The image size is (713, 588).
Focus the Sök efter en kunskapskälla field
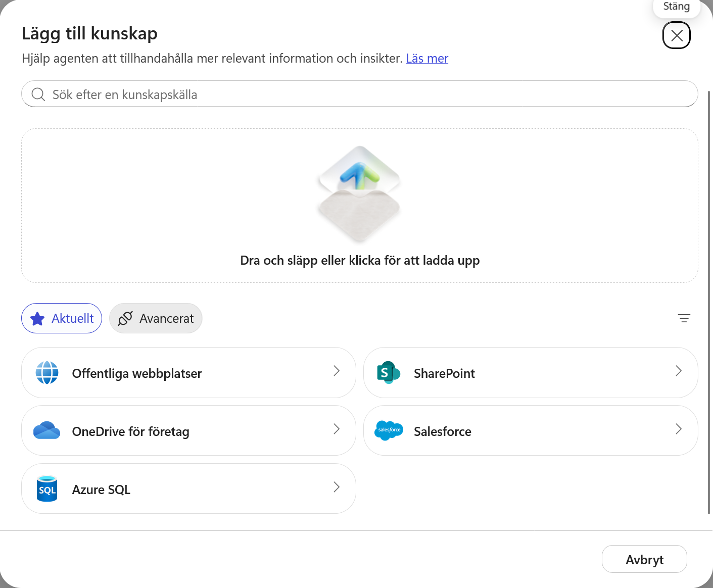(x=360, y=94)
